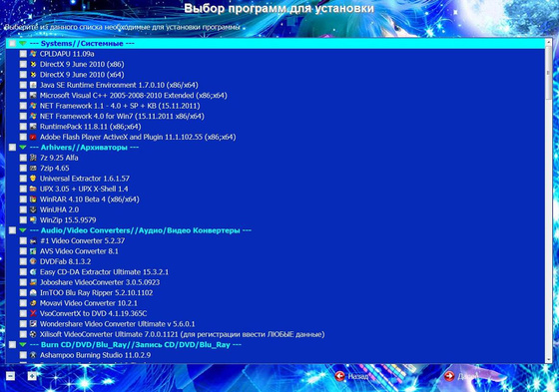Tick the Burn CD/DVD/Blu_Ray category checkbox
This screenshot has height=392, width=559.
pos(12,344)
